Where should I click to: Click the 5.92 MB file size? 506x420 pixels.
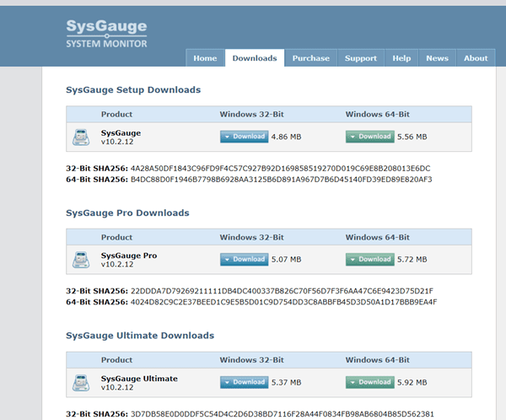click(x=412, y=383)
